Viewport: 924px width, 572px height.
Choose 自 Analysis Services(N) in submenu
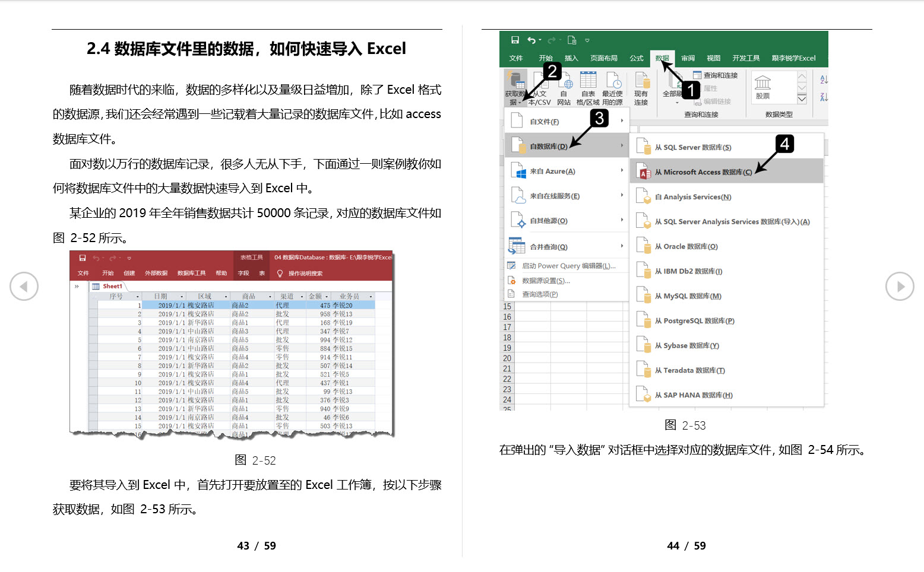tap(726, 196)
